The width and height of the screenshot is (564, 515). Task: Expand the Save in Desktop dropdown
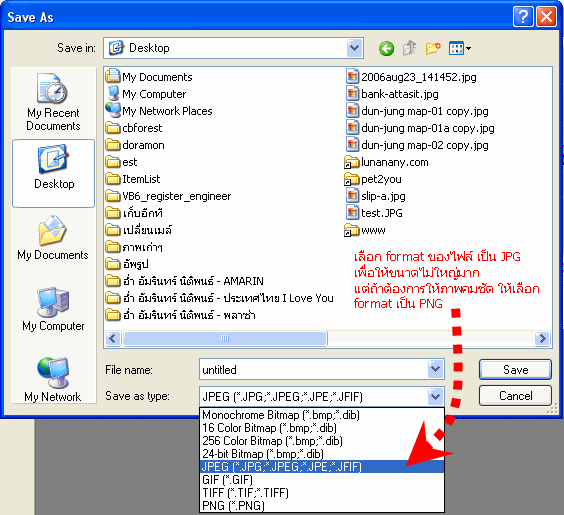pyautogui.click(x=355, y=48)
